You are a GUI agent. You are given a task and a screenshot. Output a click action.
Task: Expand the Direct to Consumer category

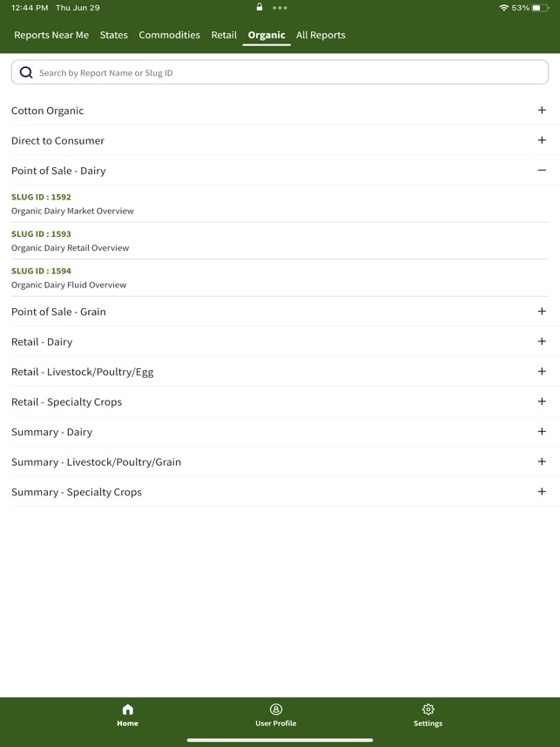542,140
